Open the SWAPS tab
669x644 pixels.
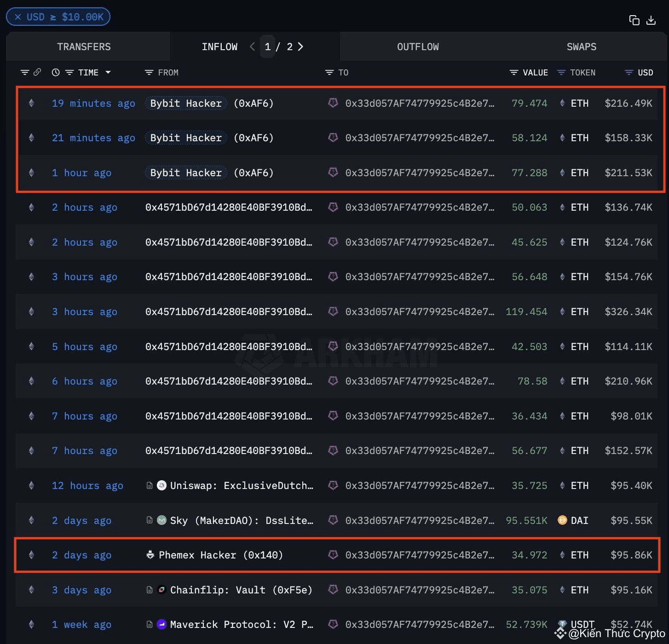tap(582, 46)
